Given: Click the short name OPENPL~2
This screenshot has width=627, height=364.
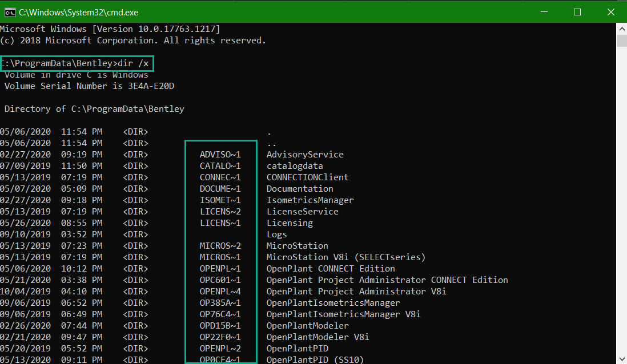Looking at the screenshot, I should point(220,349).
